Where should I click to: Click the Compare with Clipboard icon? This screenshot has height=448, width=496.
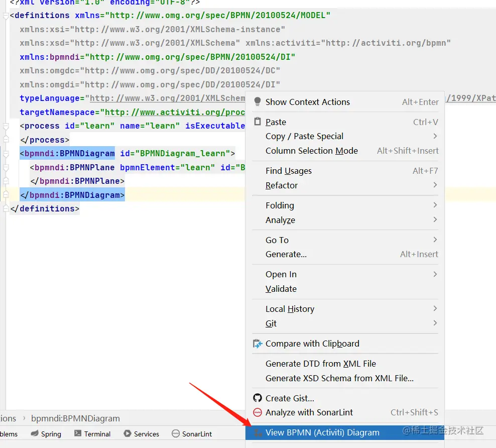coord(258,344)
